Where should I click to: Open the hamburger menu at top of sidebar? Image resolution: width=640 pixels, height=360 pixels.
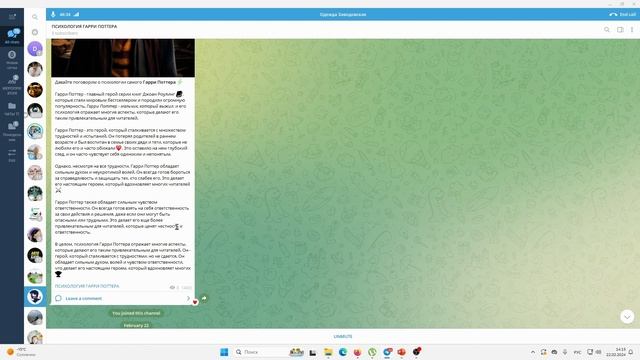tap(12, 17)
